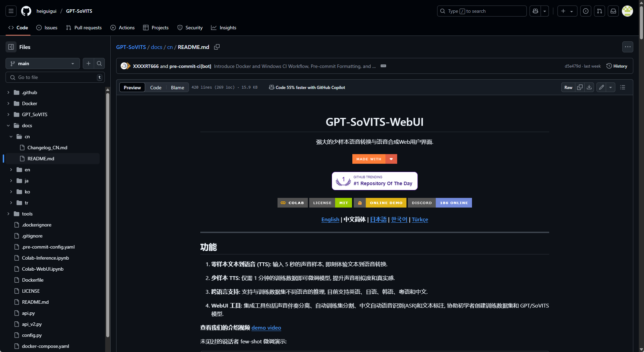Open the main branch selector

coord(42,63)
